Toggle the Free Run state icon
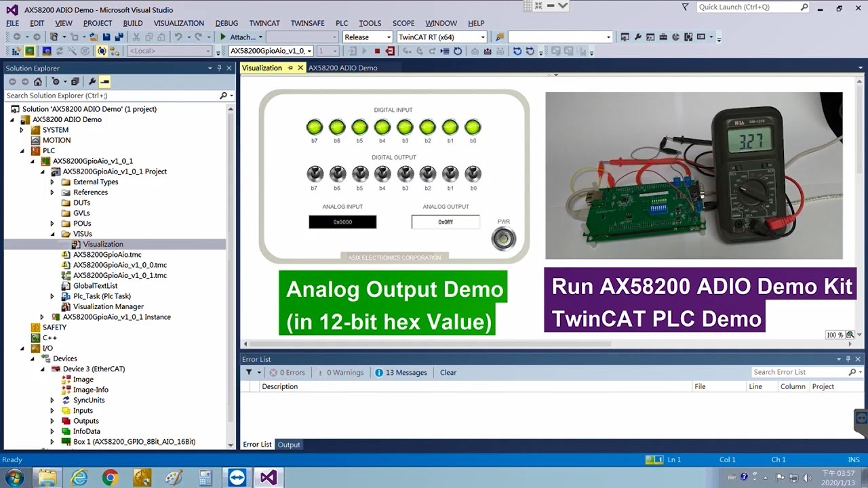 85,51
